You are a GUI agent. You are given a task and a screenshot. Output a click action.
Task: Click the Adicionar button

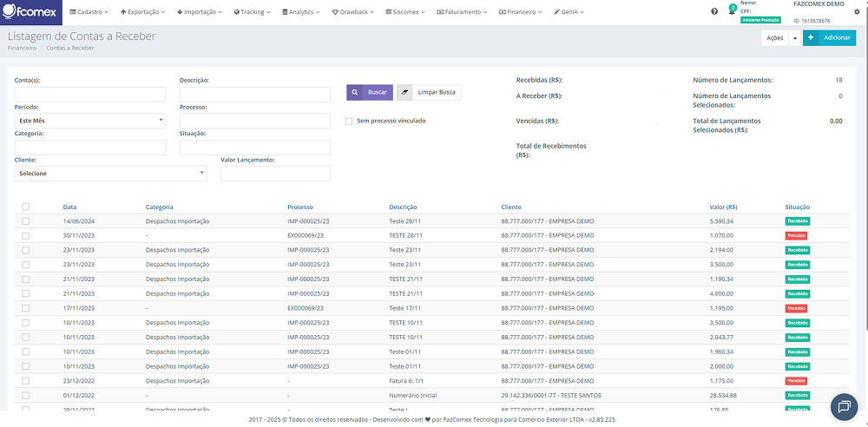pyautogui.click(x=837, y=38)
